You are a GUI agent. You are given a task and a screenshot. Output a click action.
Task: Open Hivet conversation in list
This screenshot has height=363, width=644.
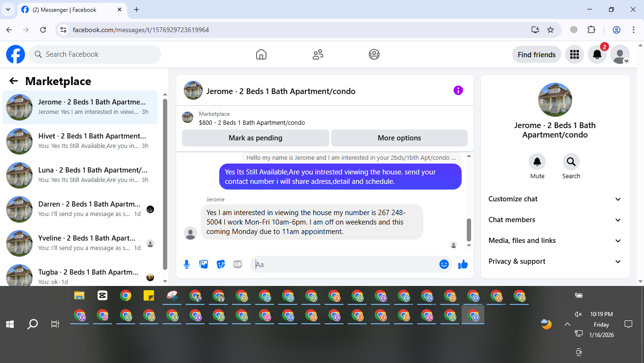coord(80,141)
